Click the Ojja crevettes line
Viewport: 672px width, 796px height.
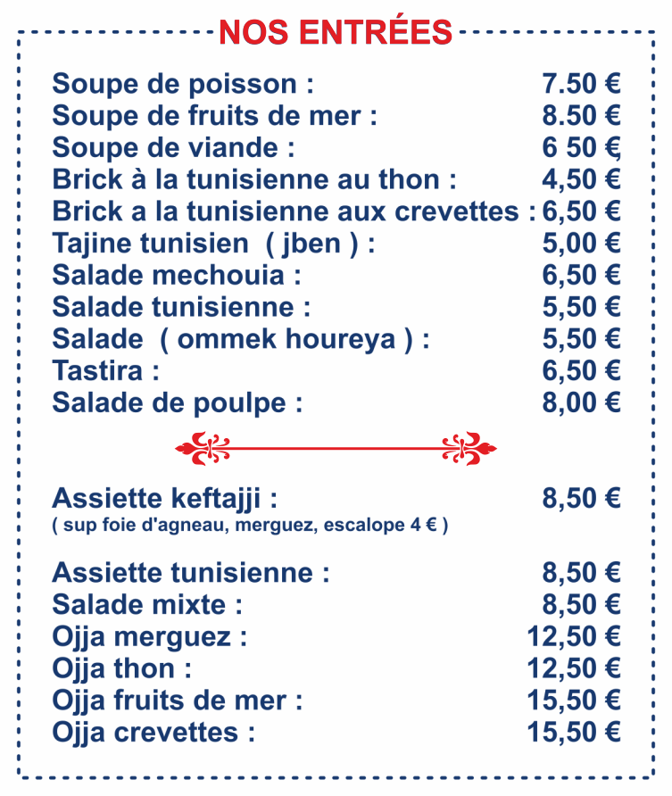point(336,733)
